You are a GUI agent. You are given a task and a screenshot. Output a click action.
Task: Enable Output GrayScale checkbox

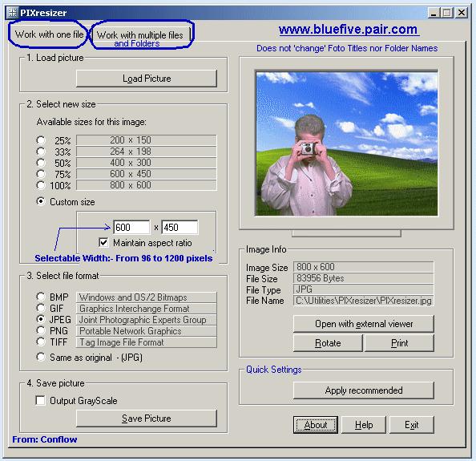click(40, 400)
